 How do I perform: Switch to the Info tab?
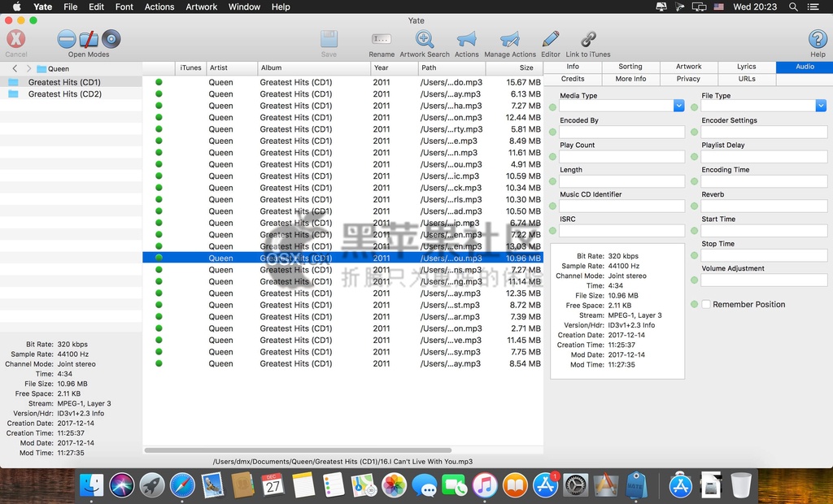click(x=573, y=67)
